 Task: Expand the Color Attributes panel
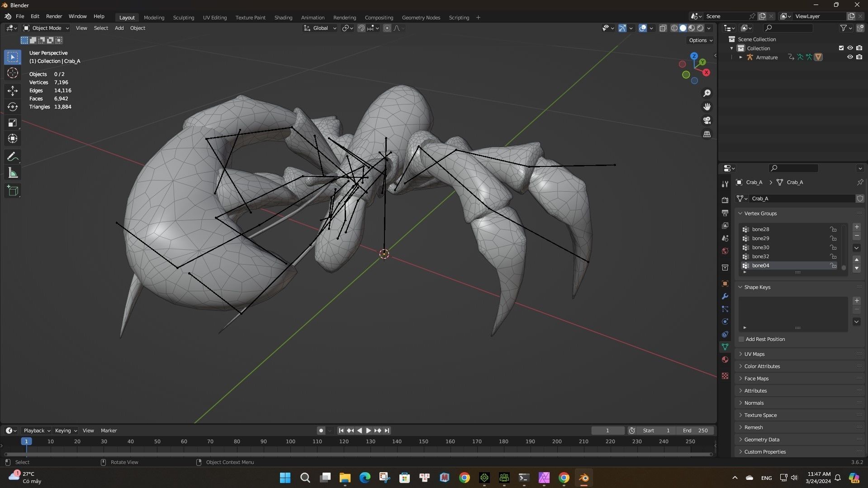[x=762, y=366]
